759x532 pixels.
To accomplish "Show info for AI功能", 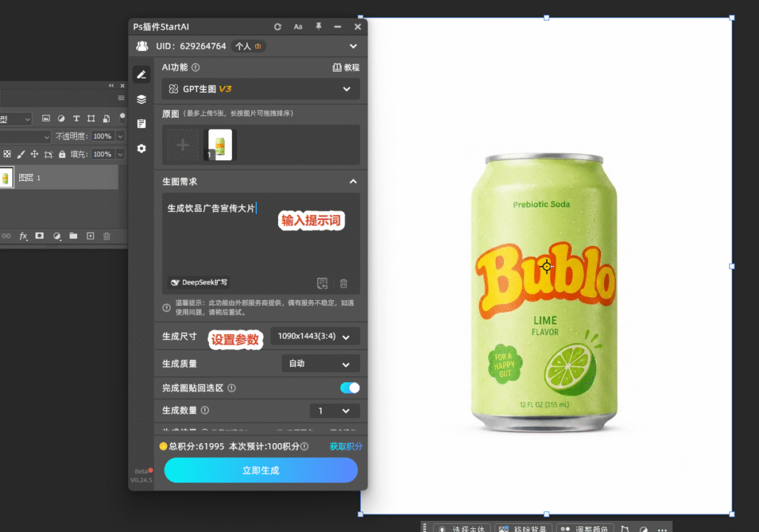I will coord(196,67).
